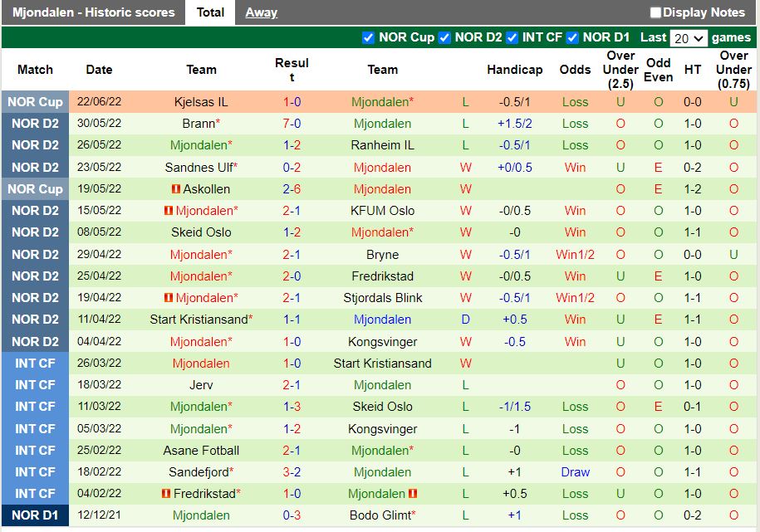Open Bryne team link

pos(382,254)
